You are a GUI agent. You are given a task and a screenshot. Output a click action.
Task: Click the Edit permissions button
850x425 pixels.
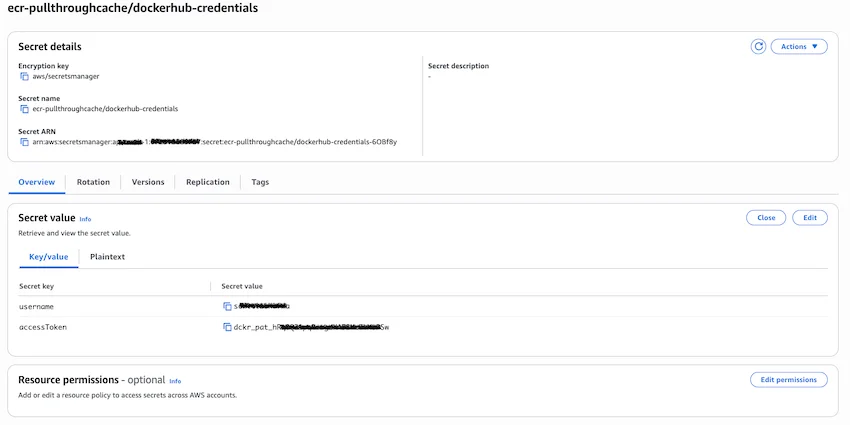(x=788, y=379)
